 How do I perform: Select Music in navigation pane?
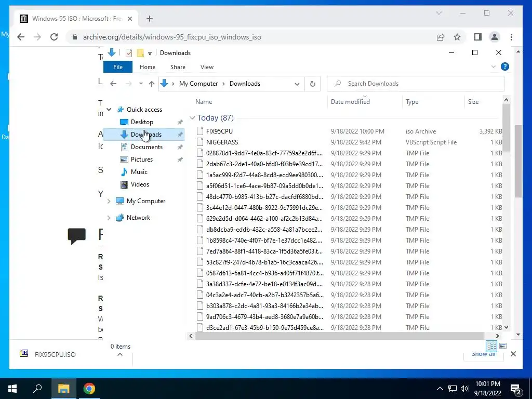139,171
